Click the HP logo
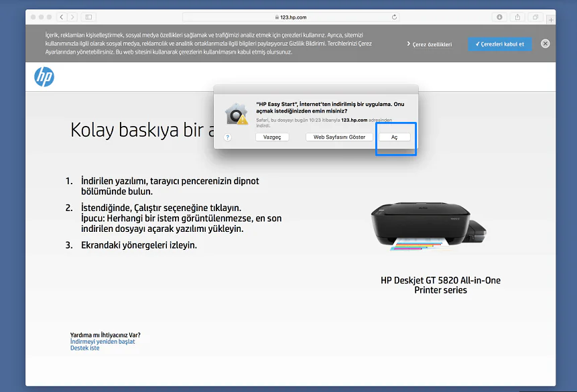 click(x=44, y=76)
